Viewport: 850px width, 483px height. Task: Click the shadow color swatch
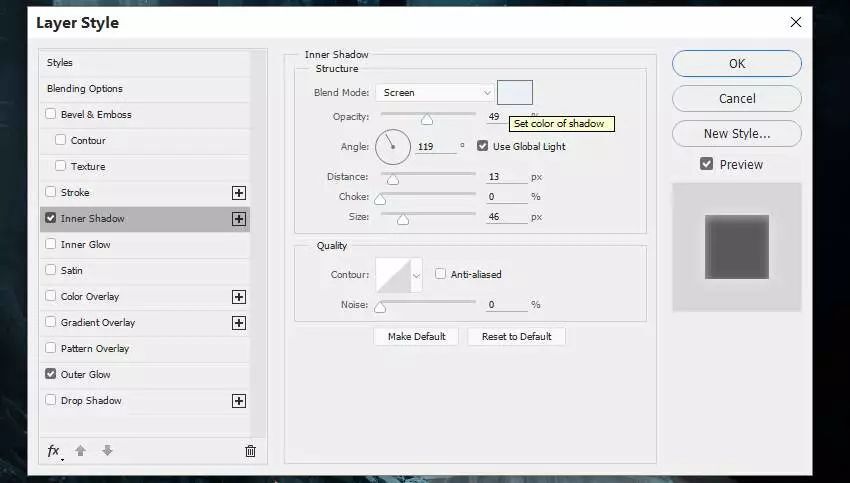pos(515,93)
